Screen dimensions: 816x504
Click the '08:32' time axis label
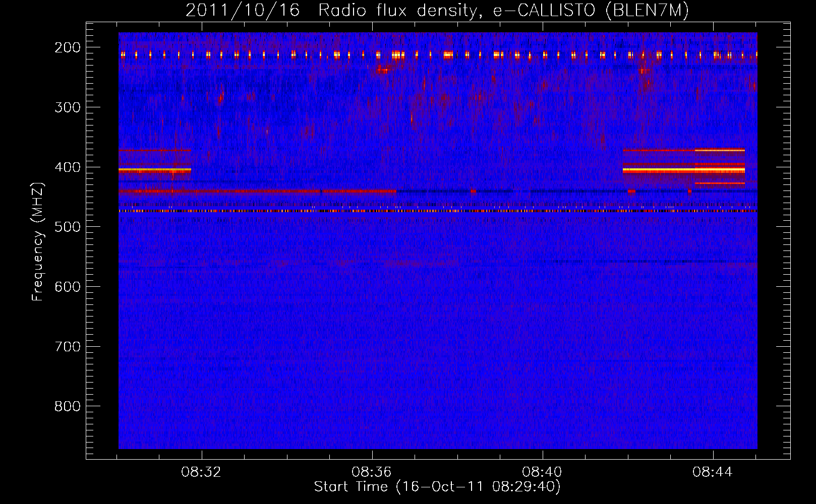pyautogui.click(x=201, y=472)
